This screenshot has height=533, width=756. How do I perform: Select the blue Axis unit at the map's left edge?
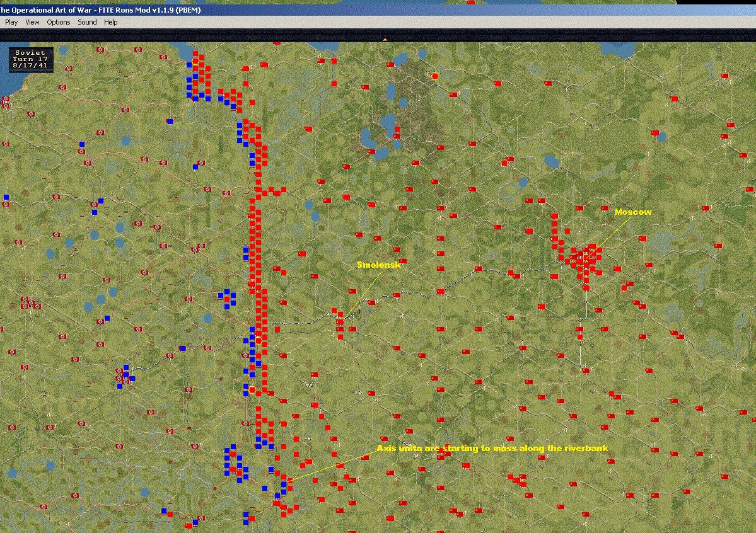[6, 198]
